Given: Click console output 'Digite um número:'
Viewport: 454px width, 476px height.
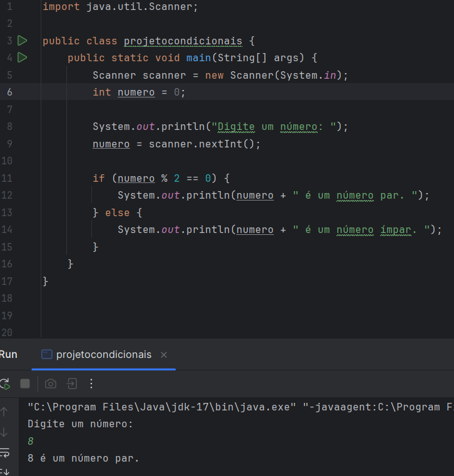Looking at the screenshot, I should point(80,424).
